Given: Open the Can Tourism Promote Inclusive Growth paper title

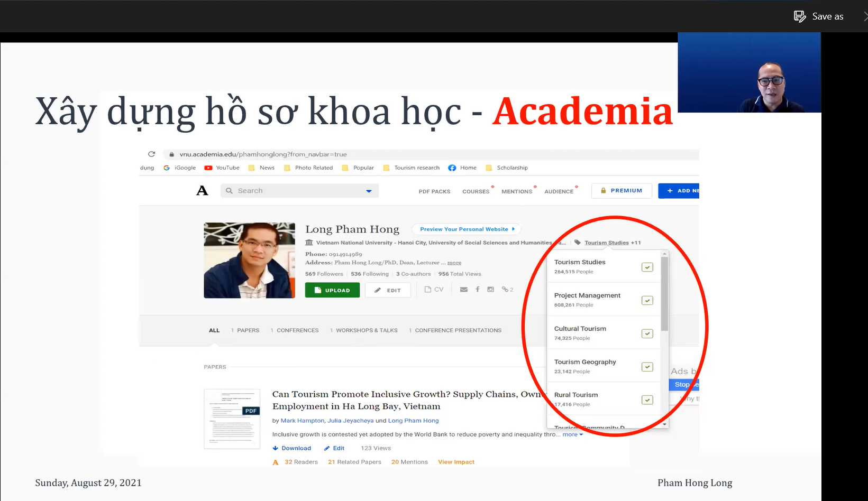Looking at the screenshot, I should click(408, 400).
